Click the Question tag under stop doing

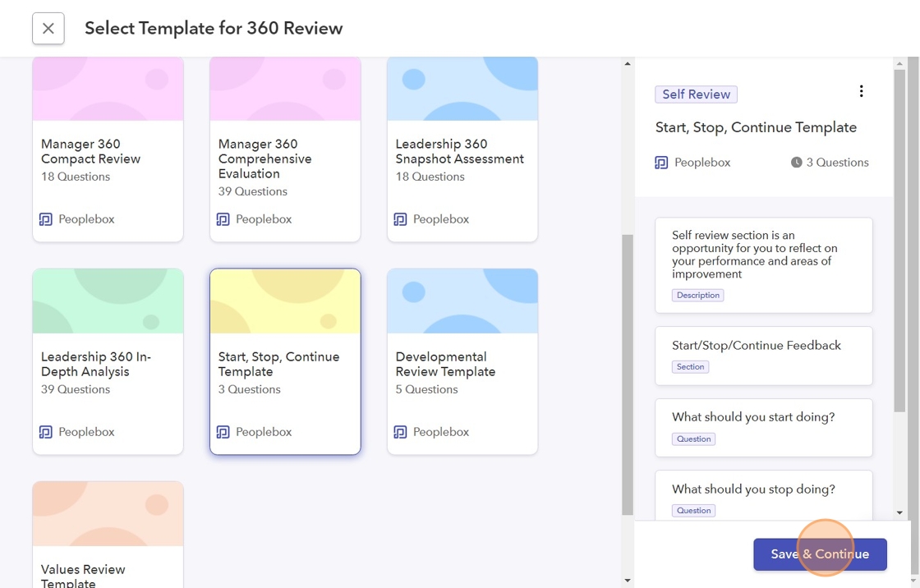click(x=693, y=511)
